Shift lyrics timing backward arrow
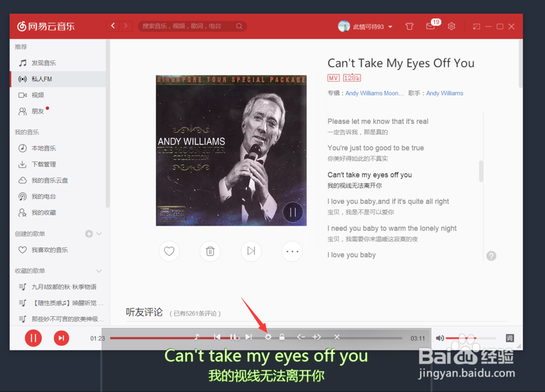The width and height of the screenshot is (545, 392). [301, 337]
